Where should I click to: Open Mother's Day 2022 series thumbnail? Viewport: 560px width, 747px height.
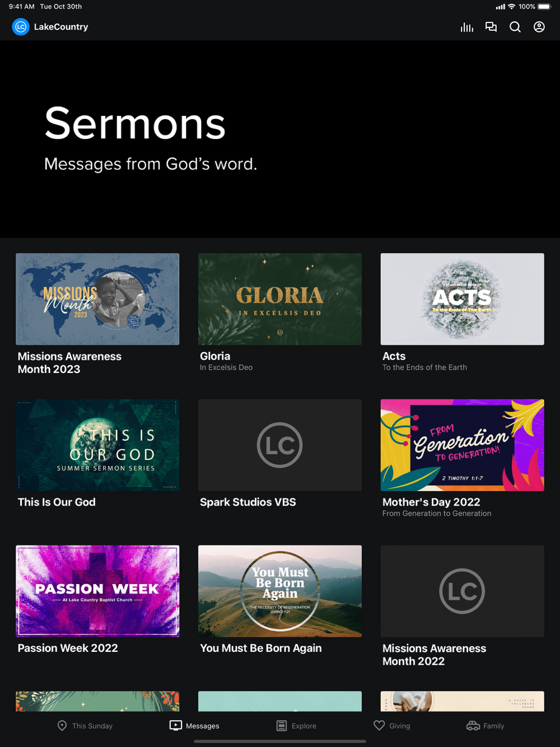463,445
